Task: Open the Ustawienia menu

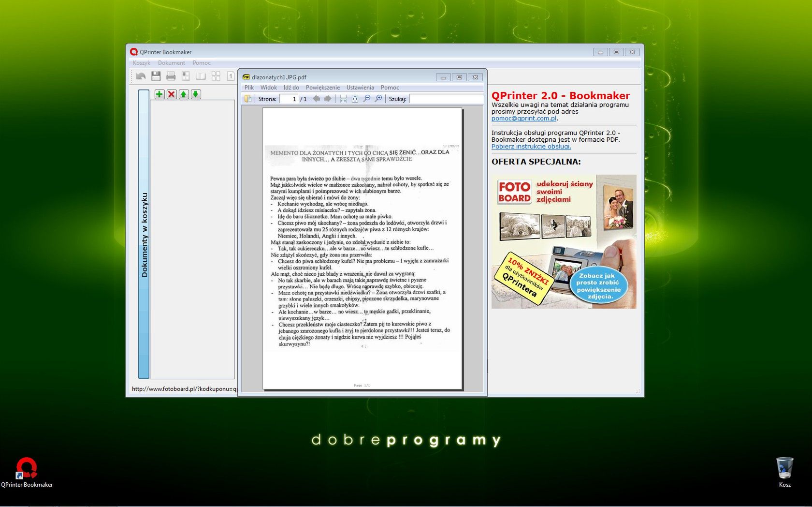Action: (x=360, y=88)
